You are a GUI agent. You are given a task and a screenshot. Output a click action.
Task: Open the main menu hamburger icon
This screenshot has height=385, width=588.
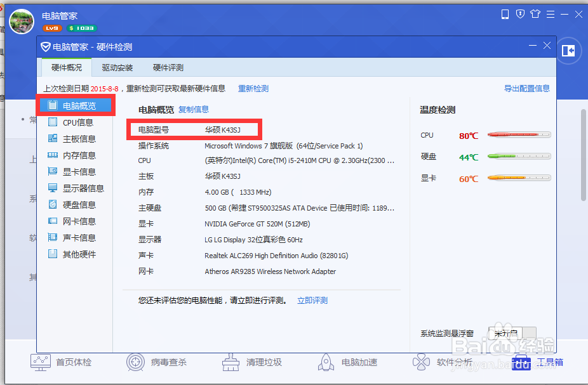(x=551, y=14)
